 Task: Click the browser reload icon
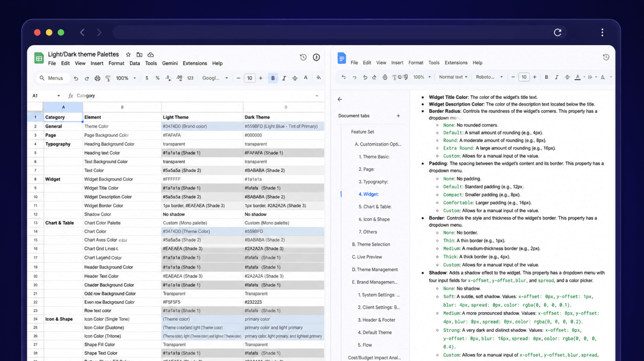(557, 32)
